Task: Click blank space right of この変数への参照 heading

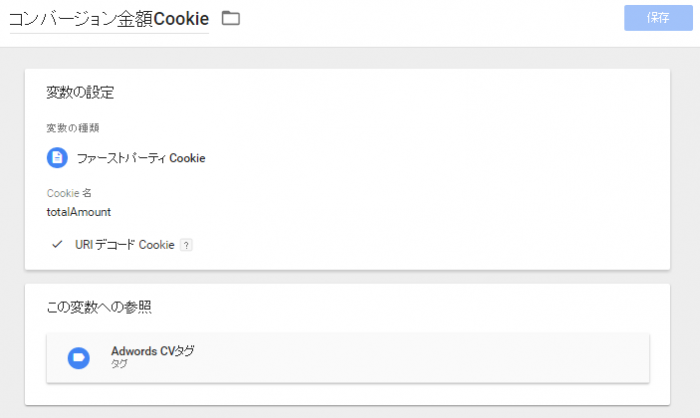Action: (400, 306)
